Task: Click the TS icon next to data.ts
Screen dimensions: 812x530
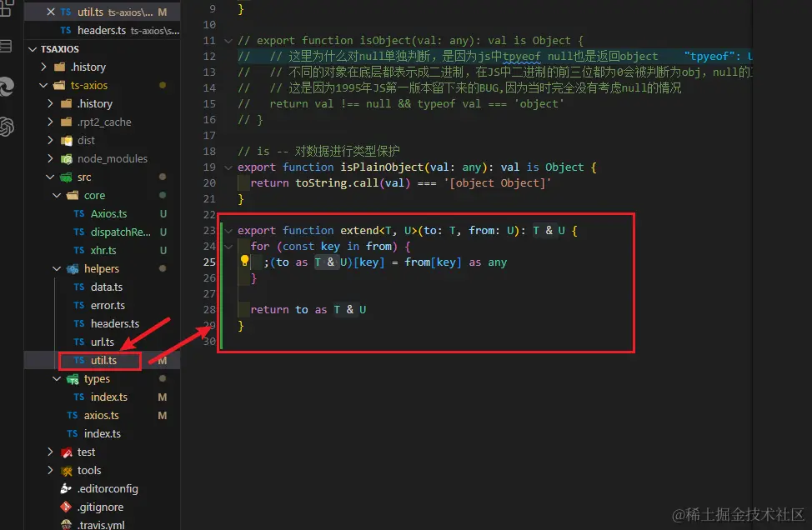Action: [x=79, y=287]
